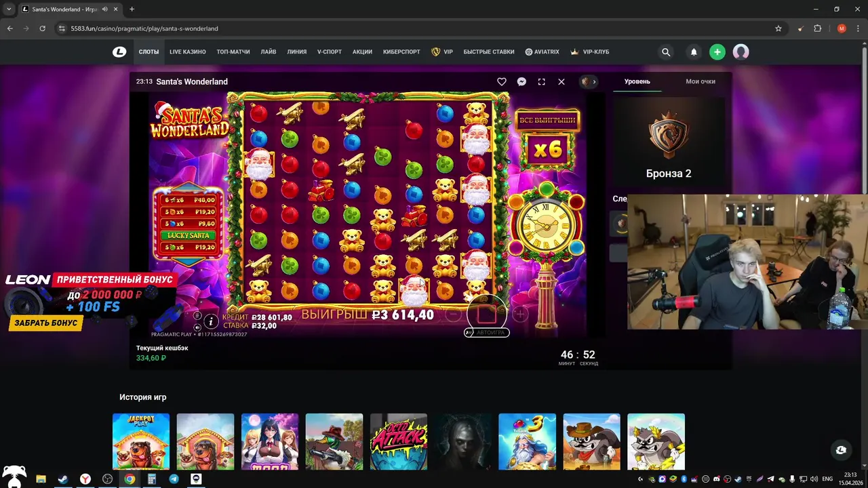Open Steam from the taskbar
Viewport: 868px width, 488px height.
[62, 479]
